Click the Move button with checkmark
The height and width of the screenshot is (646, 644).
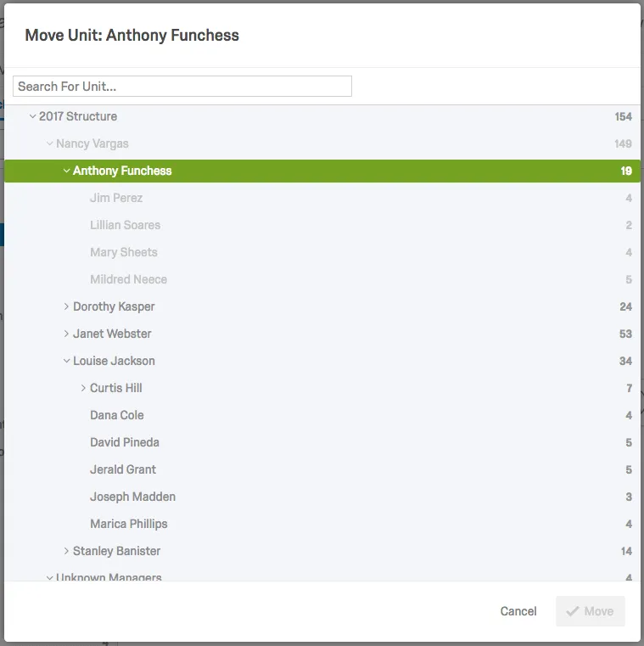tap(590, 611)
